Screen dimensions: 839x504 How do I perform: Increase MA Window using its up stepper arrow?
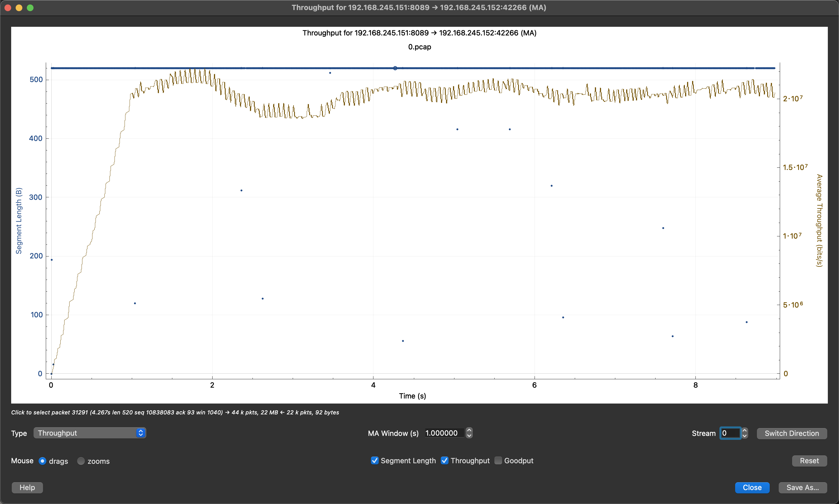[469, 430]
